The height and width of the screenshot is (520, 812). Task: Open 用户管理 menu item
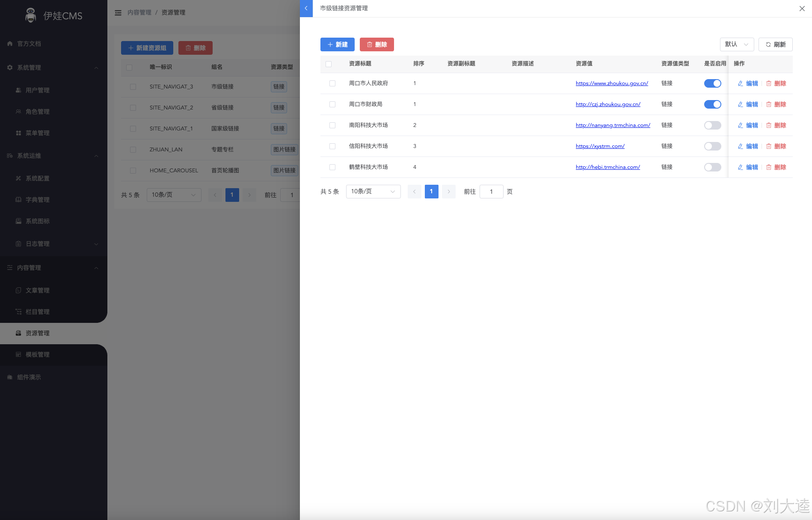pyautogui.click(x=53, y=90)
